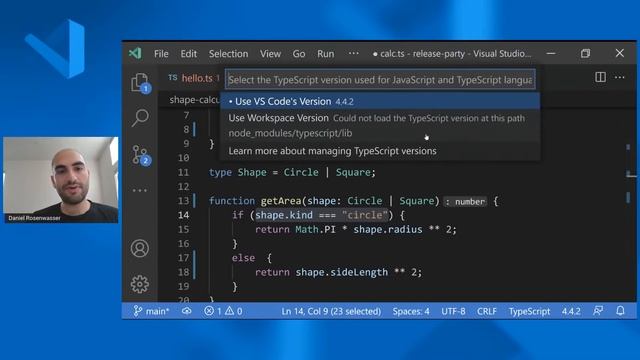640x360 pixels.
Task: Select Use Workspace Version option
Action: pyautogui.click(x=380, y=125)
